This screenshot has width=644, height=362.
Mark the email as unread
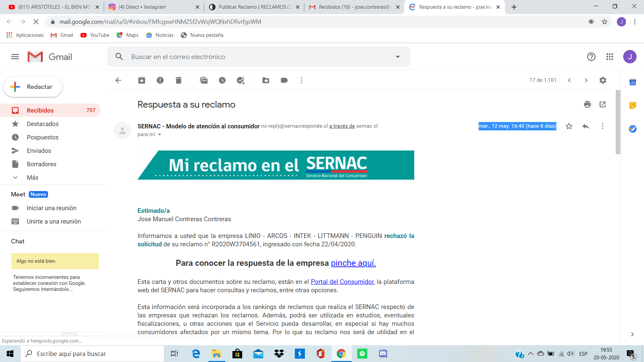point(204,80)
